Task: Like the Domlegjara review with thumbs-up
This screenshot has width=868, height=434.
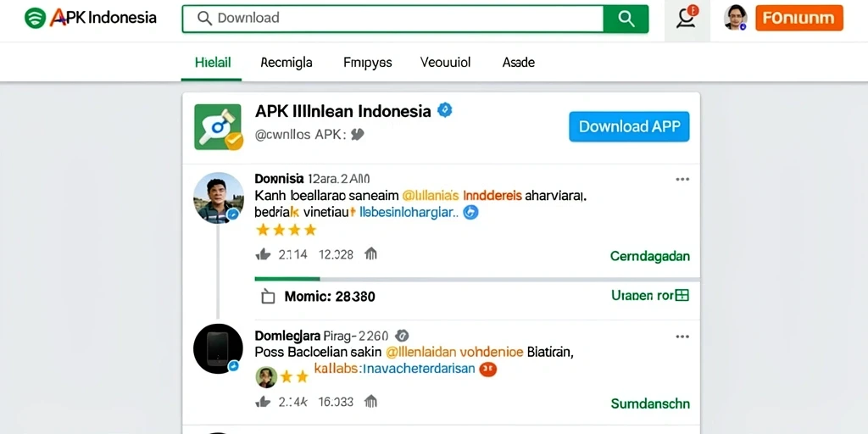Action: click(263, 402)
